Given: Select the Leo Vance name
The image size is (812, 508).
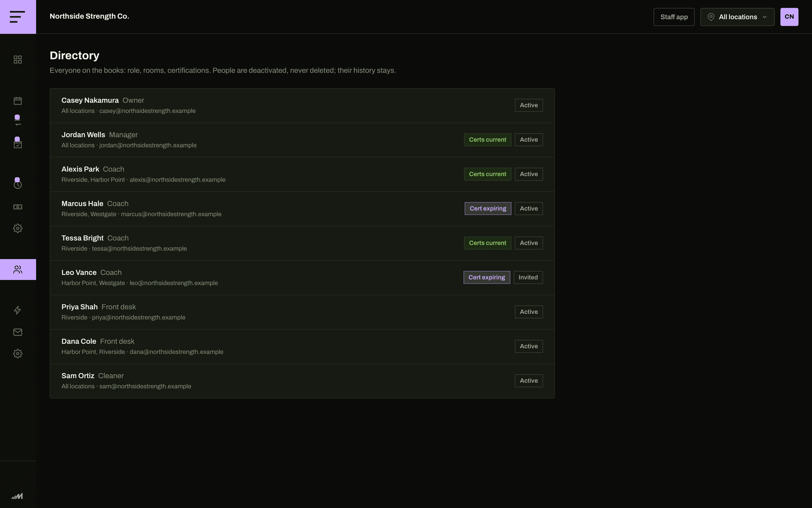Looking at the screenshot, I should (x=79, y=272).
